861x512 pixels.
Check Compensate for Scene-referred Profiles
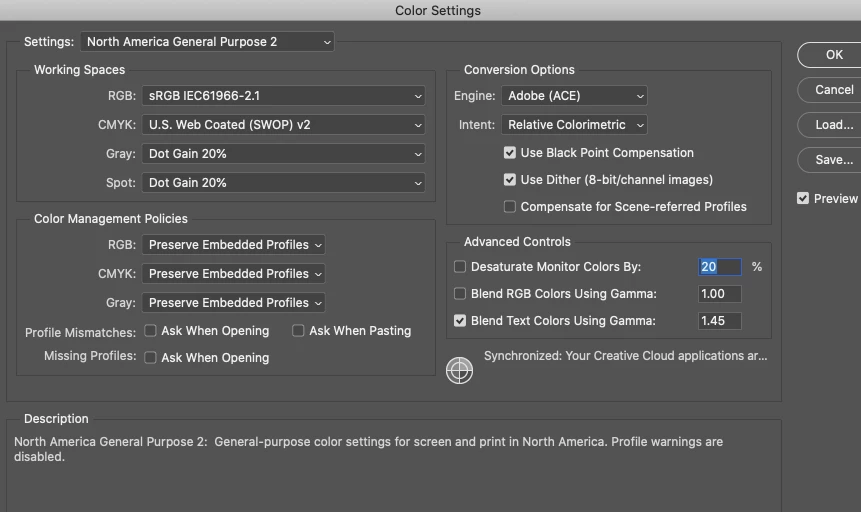pyautogui.click(x=510, y=207)
